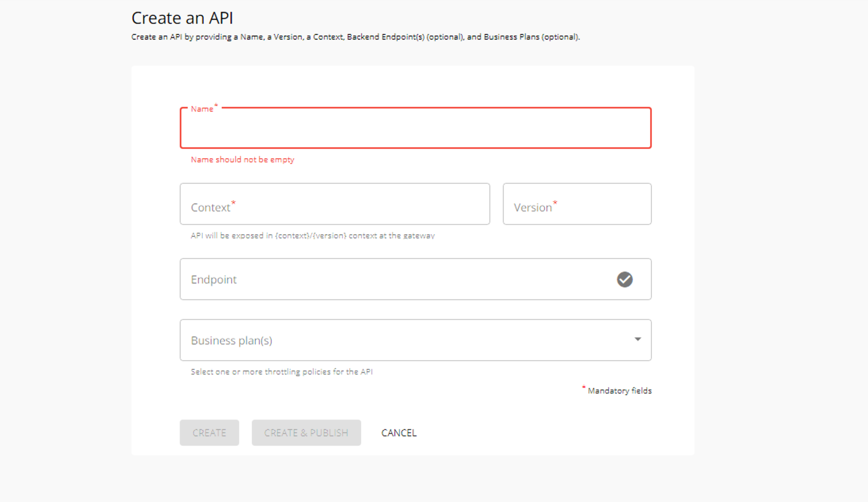Expand the Business plan(s) selection list
The height and width of the screenshot is (502, 868).
638,339
